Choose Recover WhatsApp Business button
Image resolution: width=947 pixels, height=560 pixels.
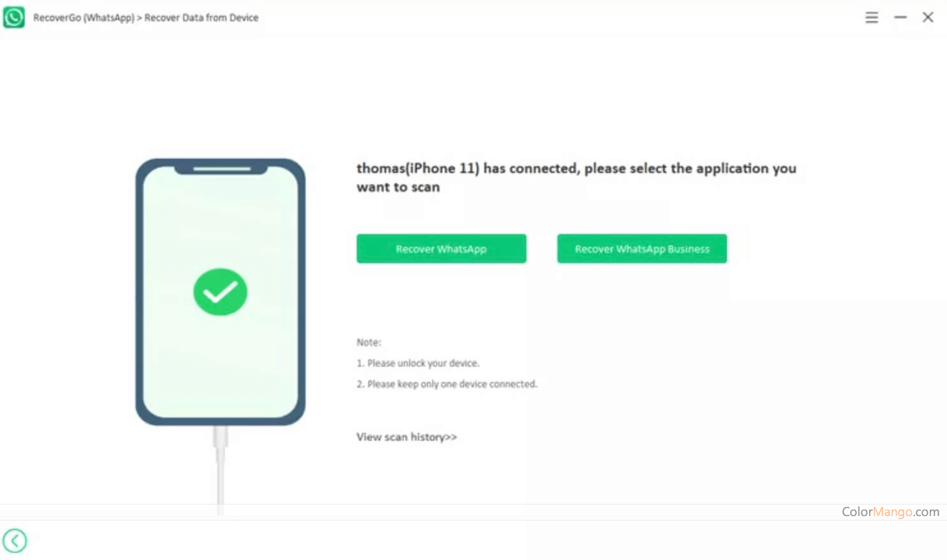click(641, 249)
